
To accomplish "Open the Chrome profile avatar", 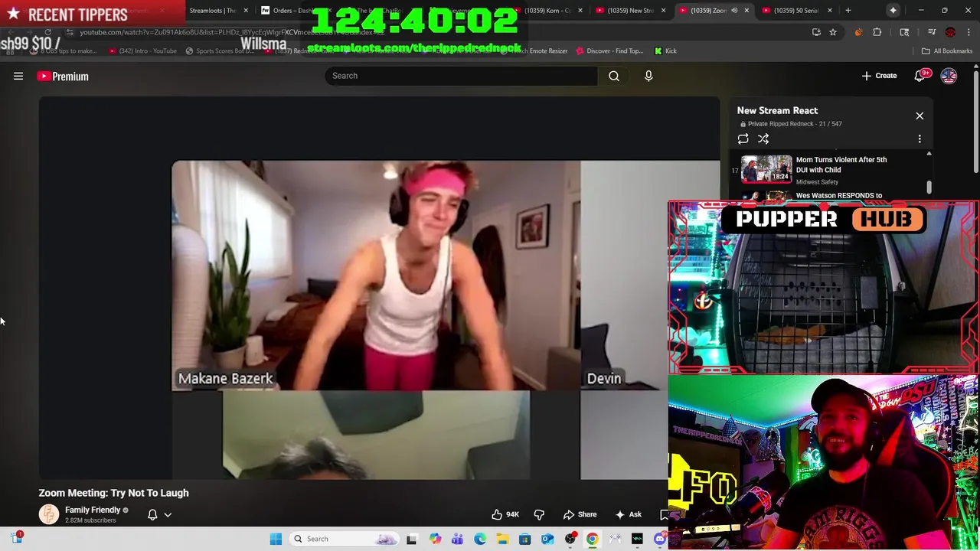I will tap(950, 32).
